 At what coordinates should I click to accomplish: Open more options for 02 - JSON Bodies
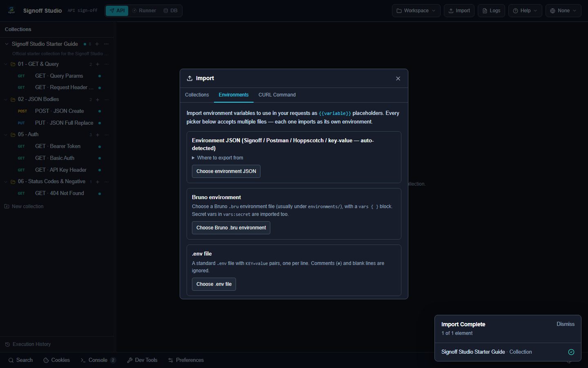point(107,100)
